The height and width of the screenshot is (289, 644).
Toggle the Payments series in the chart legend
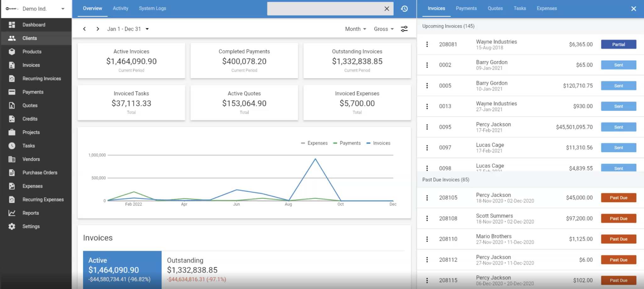[x=347, y=143]
